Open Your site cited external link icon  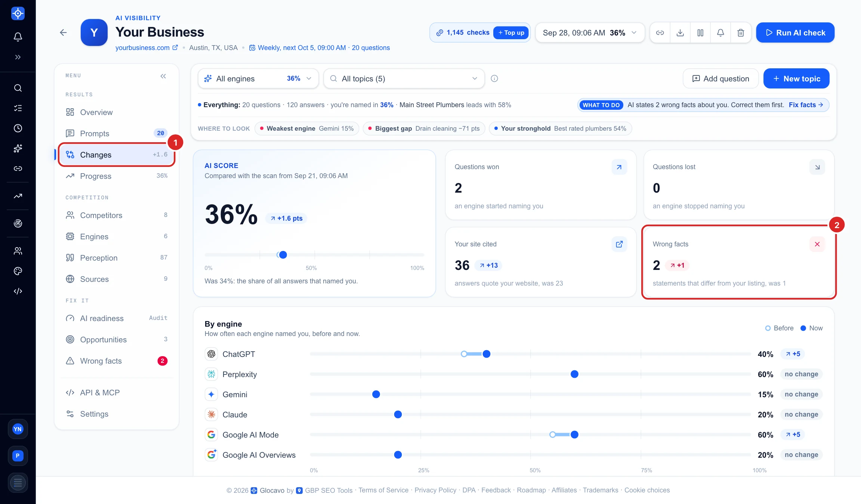point(619,244)
